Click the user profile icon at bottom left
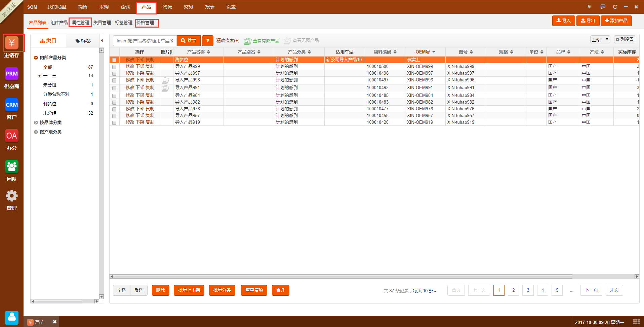 tap(12, 318)
